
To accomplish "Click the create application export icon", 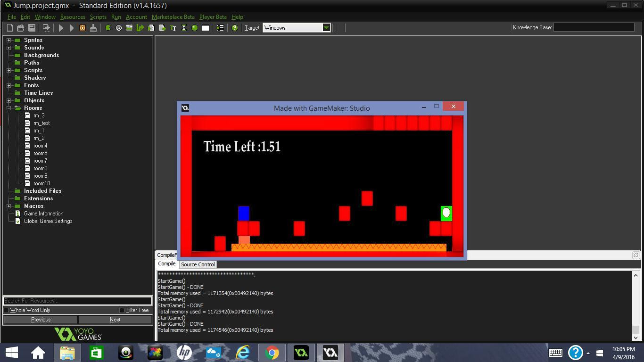I will coord(46,28).
